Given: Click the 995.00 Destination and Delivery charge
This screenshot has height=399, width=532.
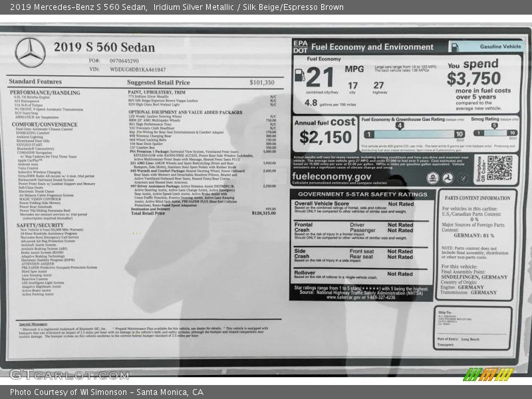Looking at the screenshot, I should coord(271,209).
